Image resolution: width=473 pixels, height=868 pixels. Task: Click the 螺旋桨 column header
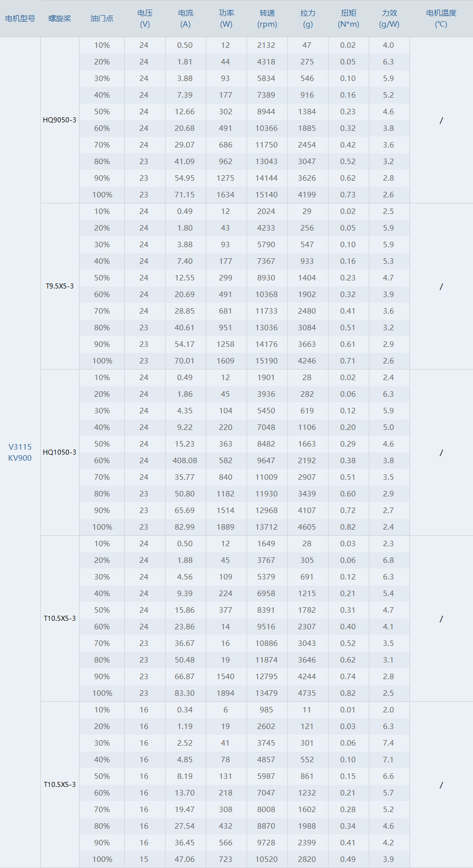click(x=60, y=19)
